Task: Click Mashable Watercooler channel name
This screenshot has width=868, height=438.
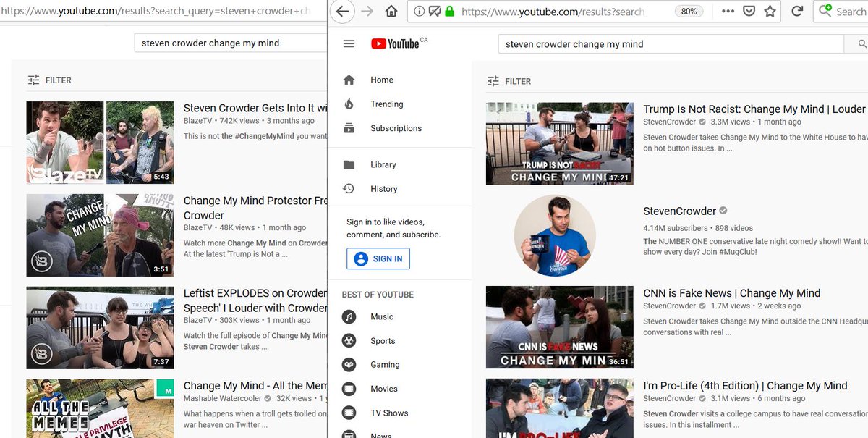Action: pos(222,399)
